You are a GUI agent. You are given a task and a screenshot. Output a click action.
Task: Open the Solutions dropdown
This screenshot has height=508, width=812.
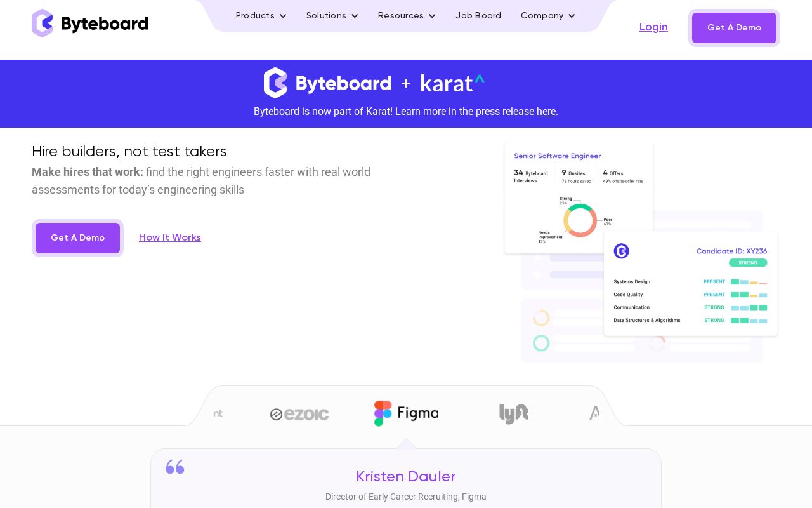[332, 16]
